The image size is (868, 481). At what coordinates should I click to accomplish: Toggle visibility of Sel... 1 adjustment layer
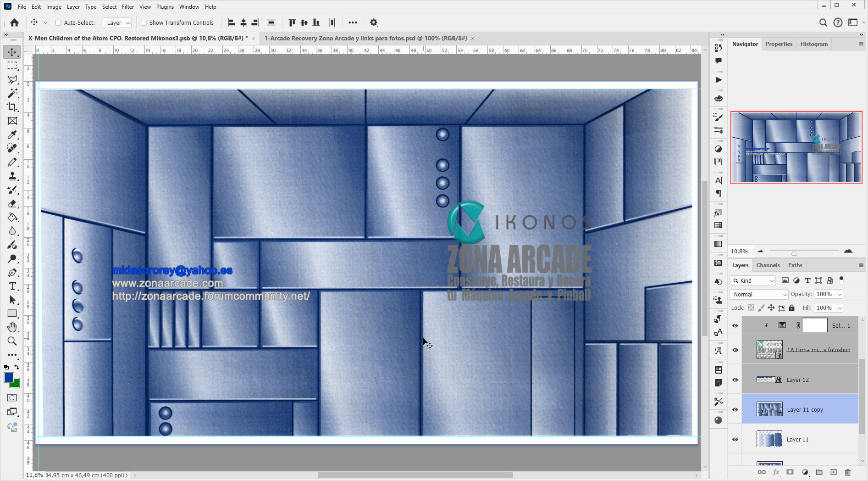pyautogui.click(x=735, y=325)
